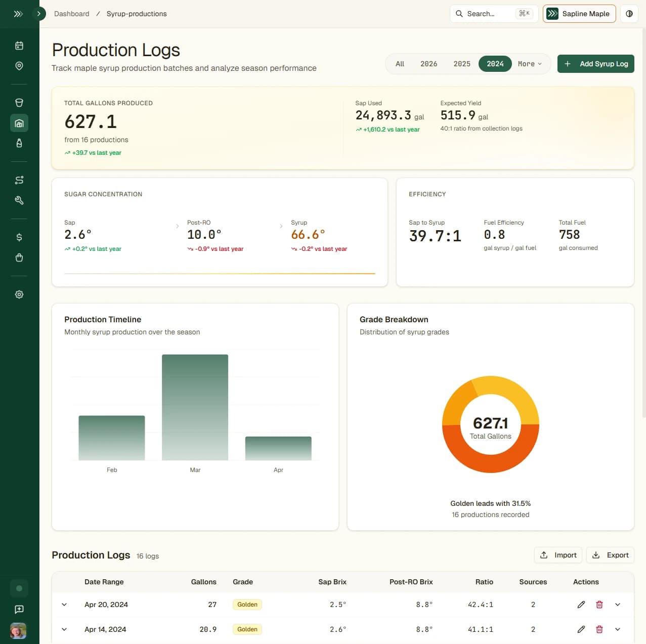Switch to the 2025 season tab
The image size is (646, 644).
461,64
